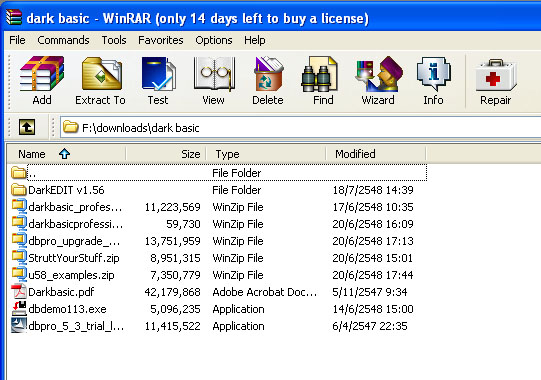This screenshot has width=541, height=380.
Task: Click the dbpro_upgrade_... zip file icon
Action: pos(19,240)
